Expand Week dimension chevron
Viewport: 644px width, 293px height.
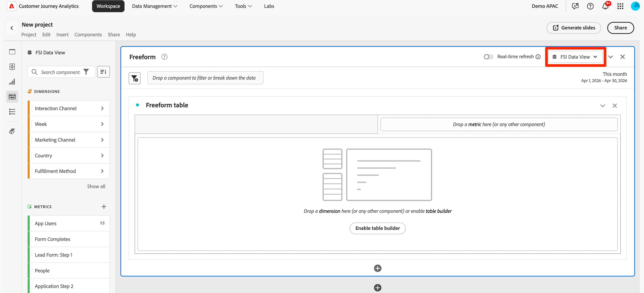coord(102,124)
